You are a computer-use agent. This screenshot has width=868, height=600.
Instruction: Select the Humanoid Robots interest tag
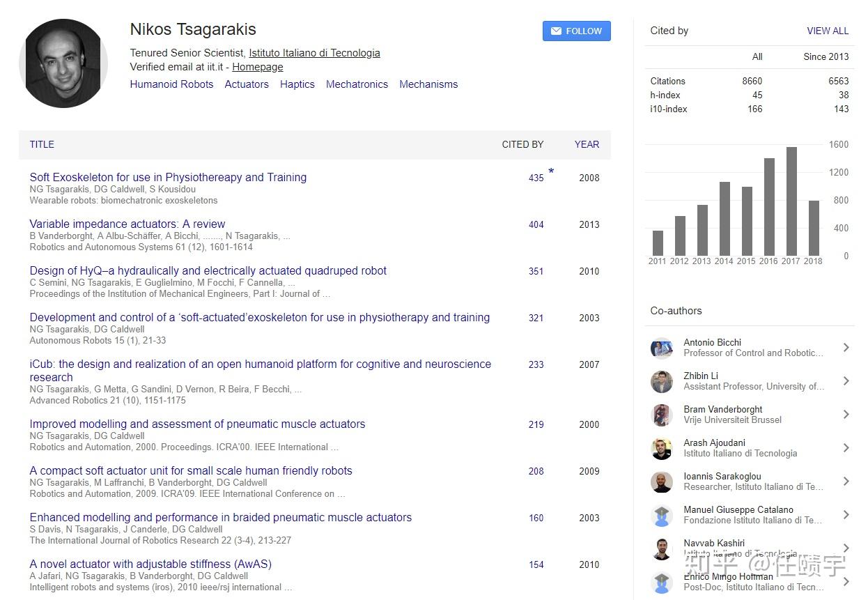click(x=171, y=84)
